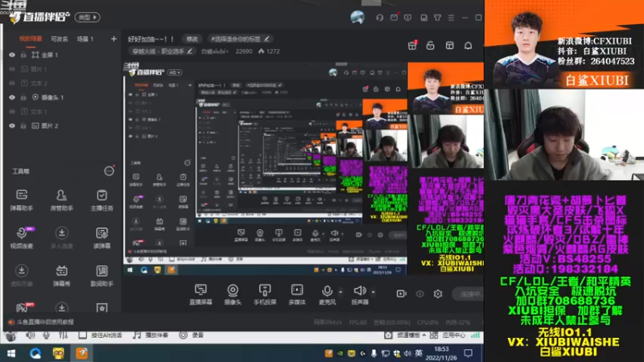Expand microphone options arrow
The width and height of the screenshot is (644, 362).
click(x=341, y=292)
